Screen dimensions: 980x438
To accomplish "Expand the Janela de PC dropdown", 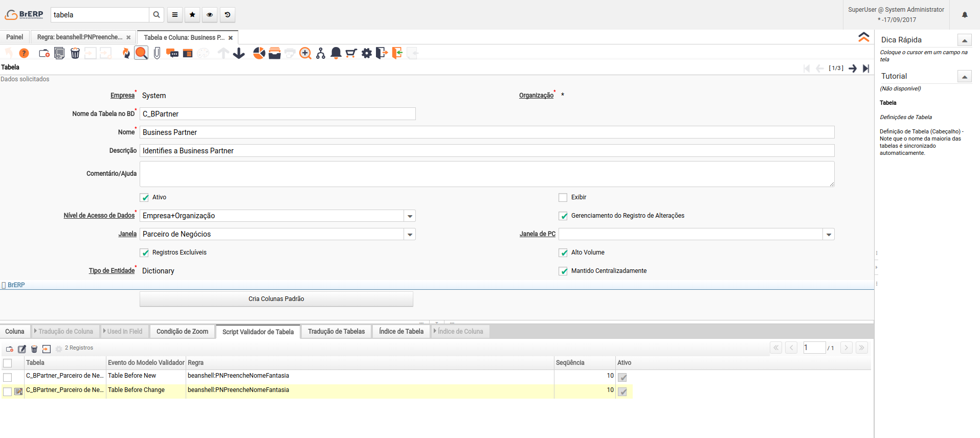I will point(829,235).
